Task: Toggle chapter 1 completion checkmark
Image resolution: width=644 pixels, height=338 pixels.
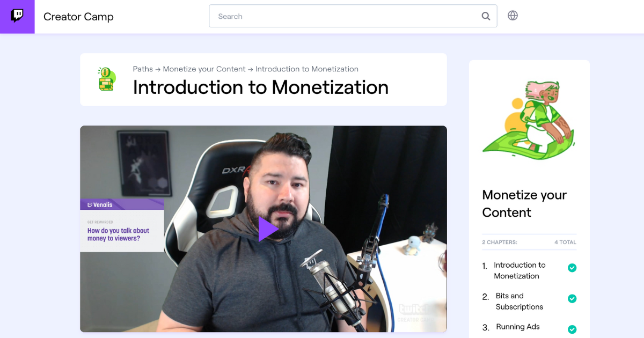Action: click(x=572, y=268)
